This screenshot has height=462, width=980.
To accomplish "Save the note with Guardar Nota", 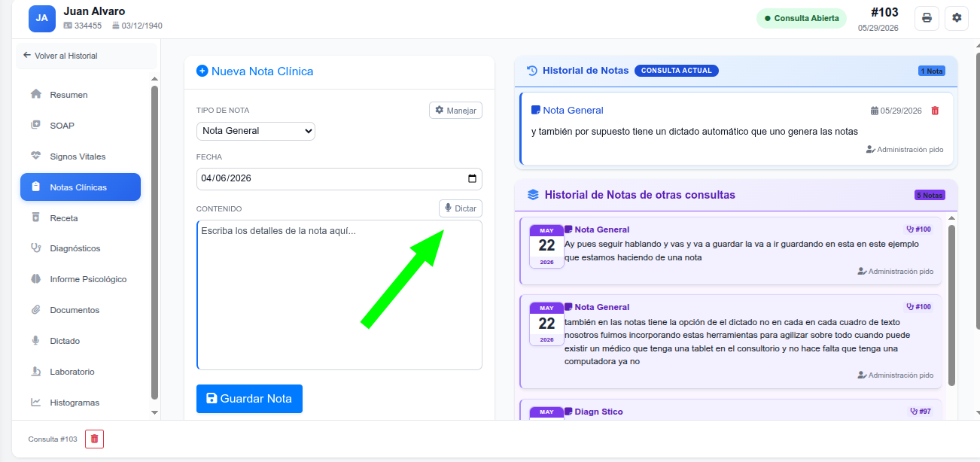I will coord(249,399).
